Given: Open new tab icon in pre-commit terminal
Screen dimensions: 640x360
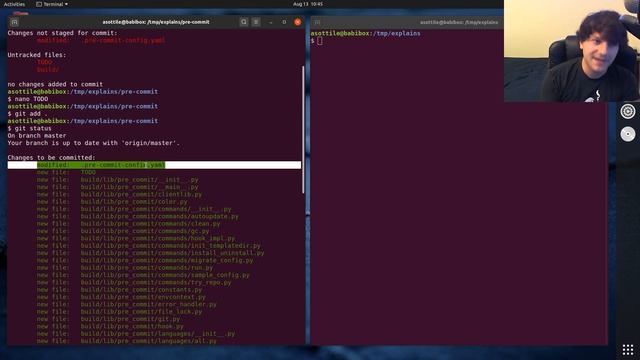Looking at the screenshot, I should [14, 22].
